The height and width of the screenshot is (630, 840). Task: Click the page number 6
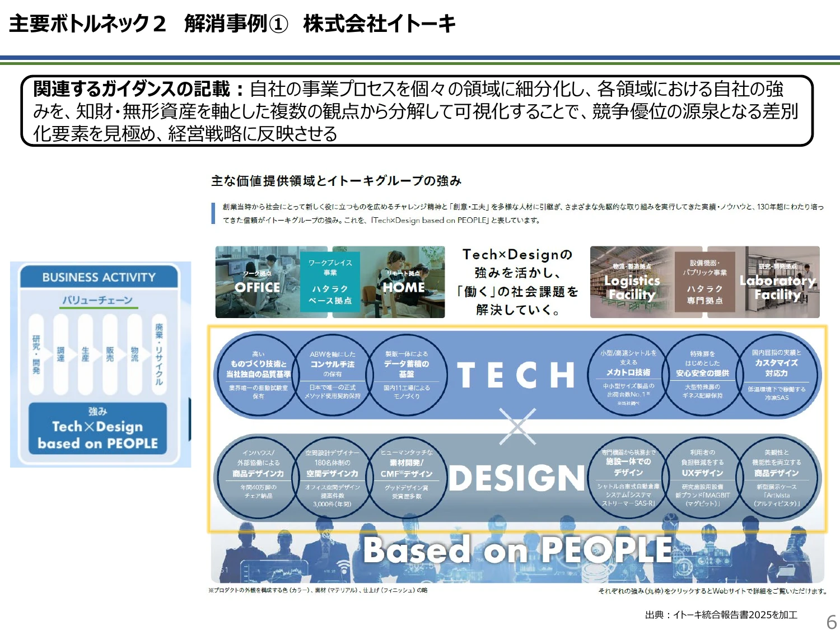(x=832, y=622)
